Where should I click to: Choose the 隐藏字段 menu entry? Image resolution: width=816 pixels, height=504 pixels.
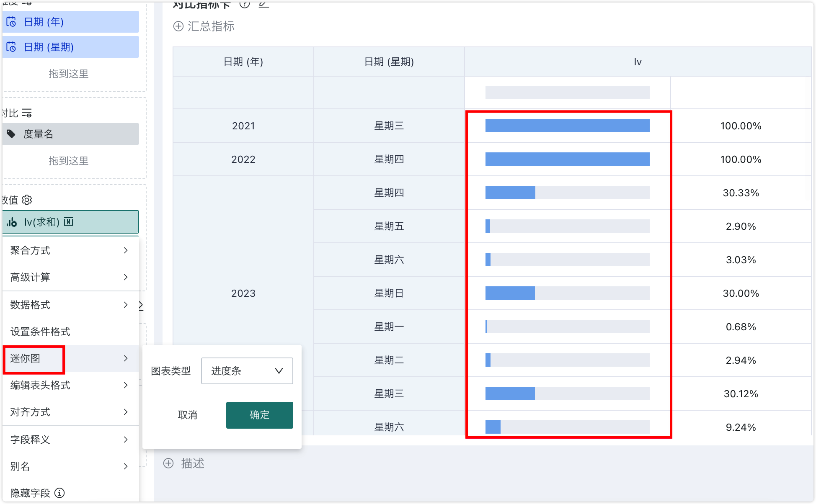[x=71, y=493]
